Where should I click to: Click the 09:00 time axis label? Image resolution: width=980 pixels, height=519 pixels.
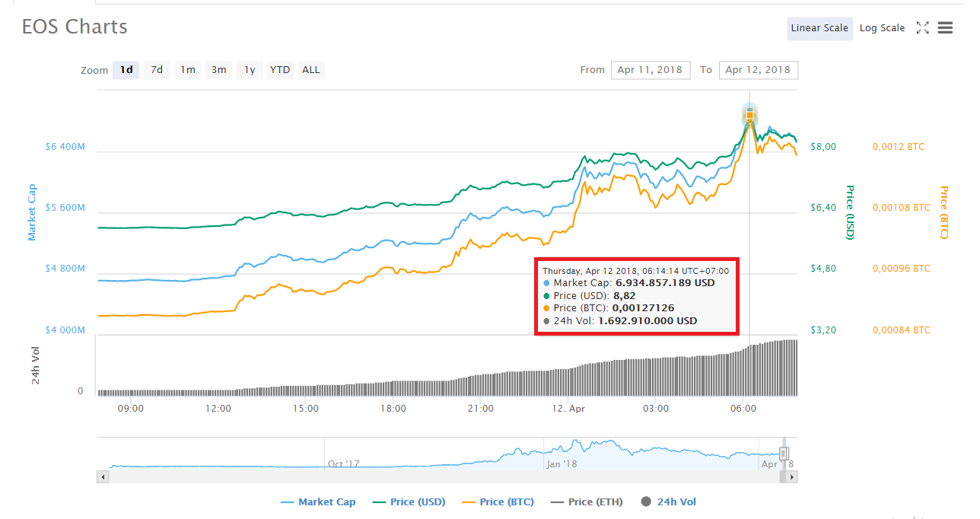131,409
